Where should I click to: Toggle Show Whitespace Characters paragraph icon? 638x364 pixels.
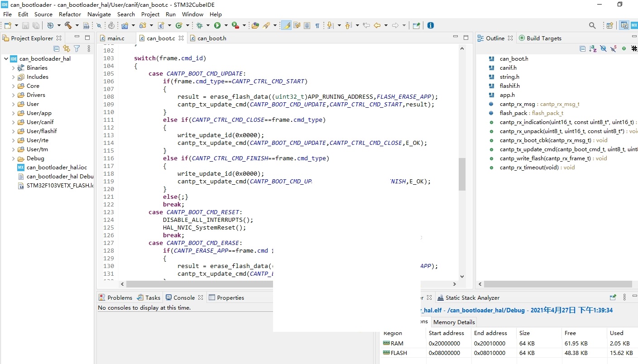pos(317,26)
